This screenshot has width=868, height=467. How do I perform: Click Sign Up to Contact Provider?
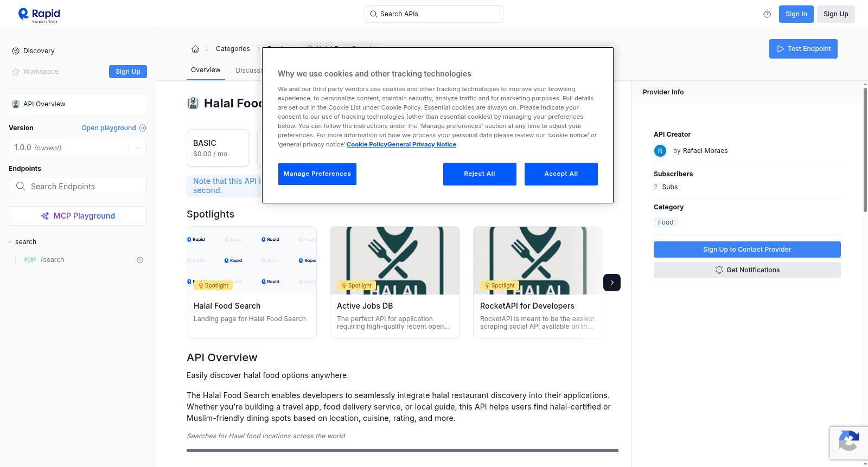tap(747, 250)
